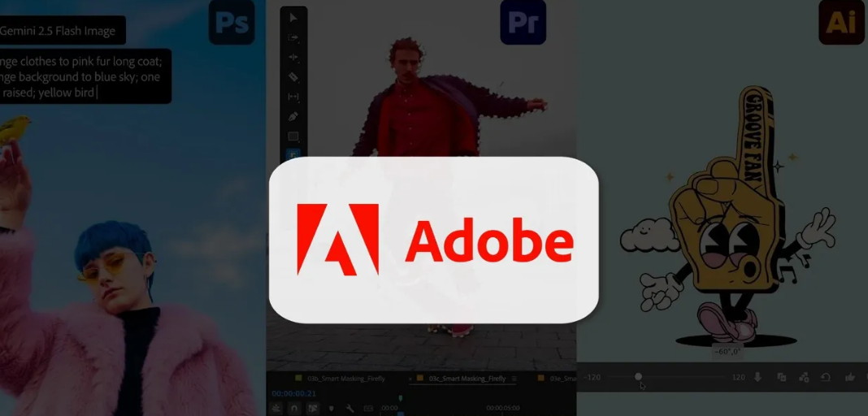Click the 120 slider maximum label
The height and width of the screenshot is (416, 868).
pyautogui.click(x=739, y=377)
